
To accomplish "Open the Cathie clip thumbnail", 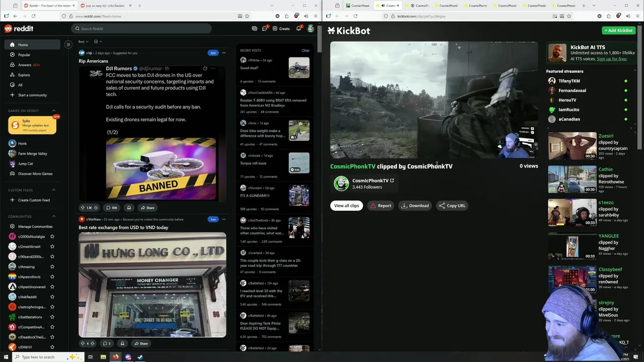I will coord(572,179).
